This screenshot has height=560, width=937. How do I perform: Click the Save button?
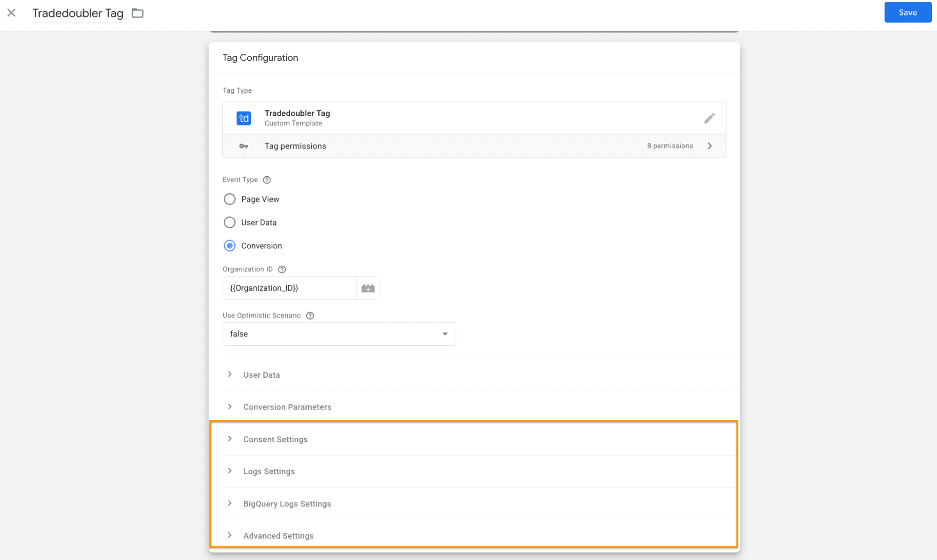pos(907,13)
